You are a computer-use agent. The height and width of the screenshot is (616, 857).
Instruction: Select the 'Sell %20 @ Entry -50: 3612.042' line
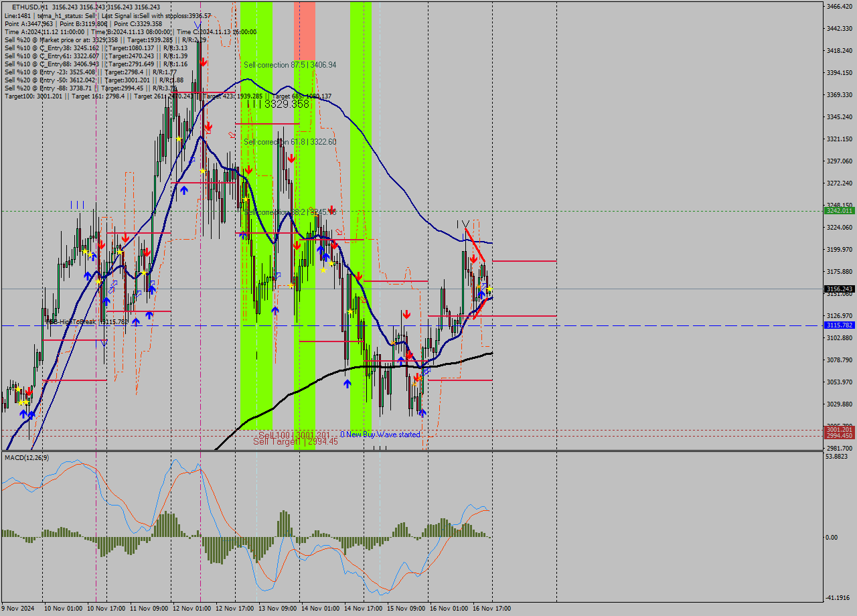pos(94,80)
